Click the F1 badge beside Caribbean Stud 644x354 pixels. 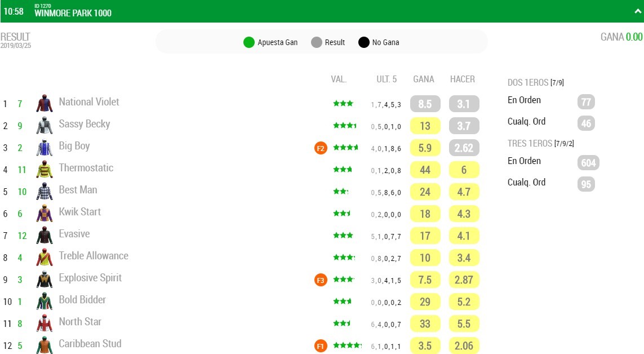(321, 346)
